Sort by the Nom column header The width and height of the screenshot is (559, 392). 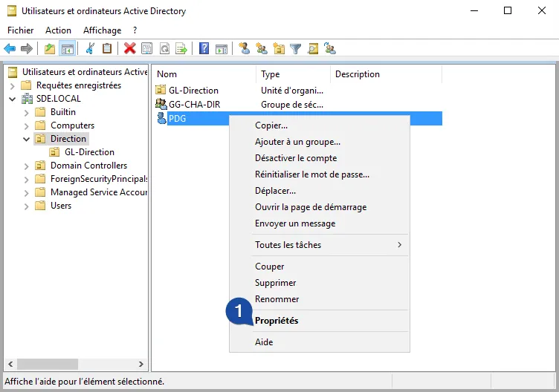pos(204,74)
